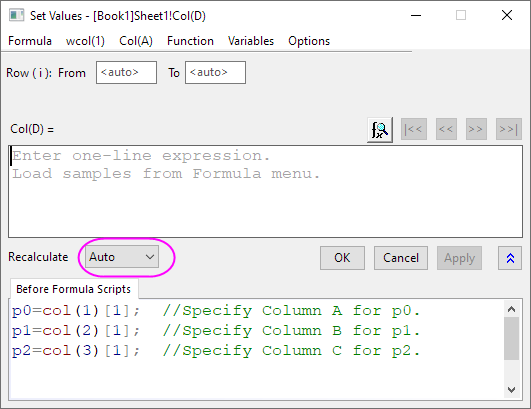Screen dimensions: 531x409
Task: Go to next column button
Action: [476, 129]
